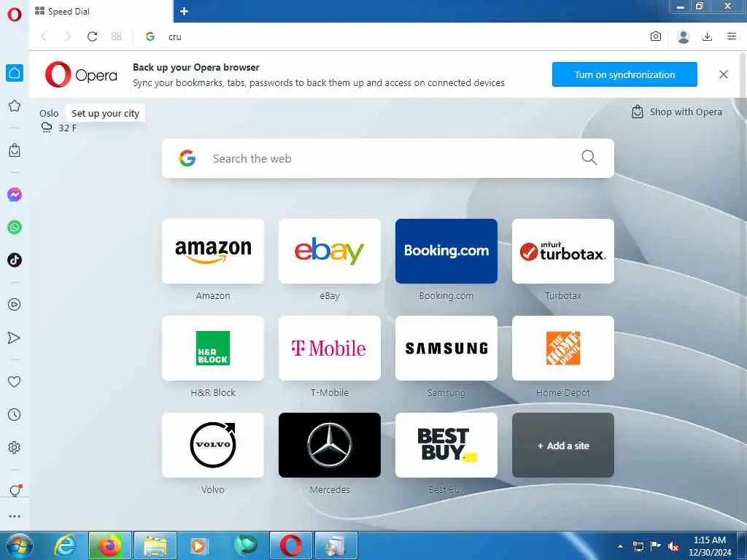Launch Internet Explorer from the taskbar

[65, 545]
